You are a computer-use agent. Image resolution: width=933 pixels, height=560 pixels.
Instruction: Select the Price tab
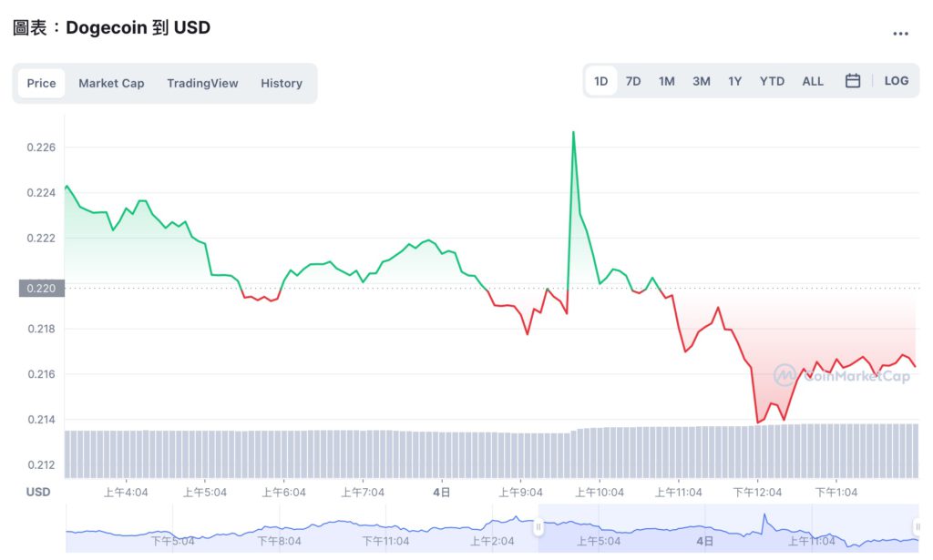[41, 83]
